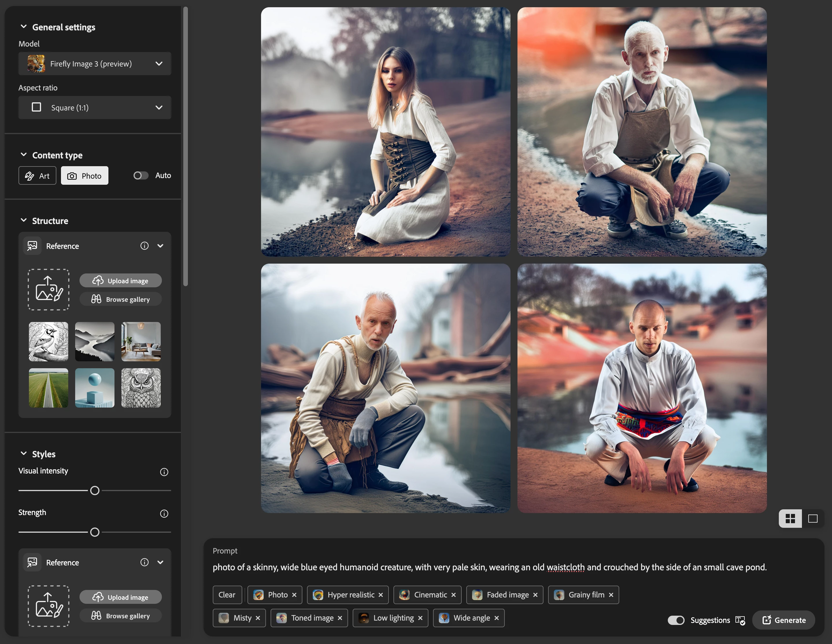Screen dimensions: 832x644
Task: Switch to single image view icon
Action: tap(813, 519)
